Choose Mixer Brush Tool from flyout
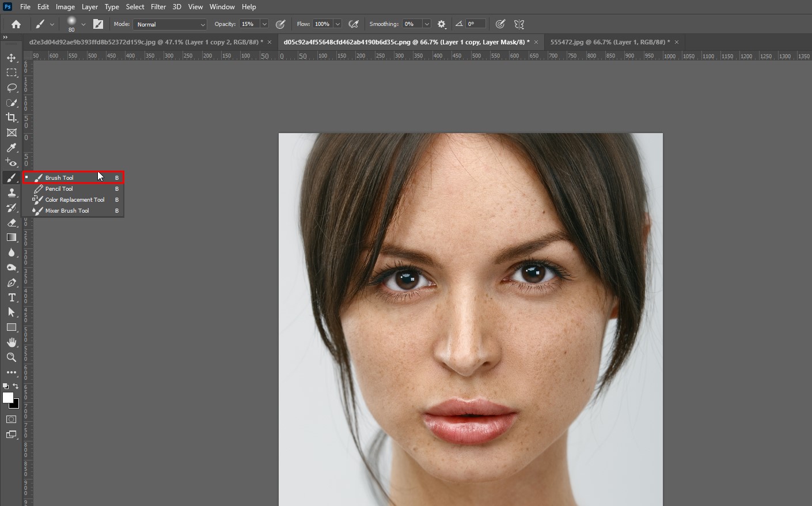 coord(67,211)
